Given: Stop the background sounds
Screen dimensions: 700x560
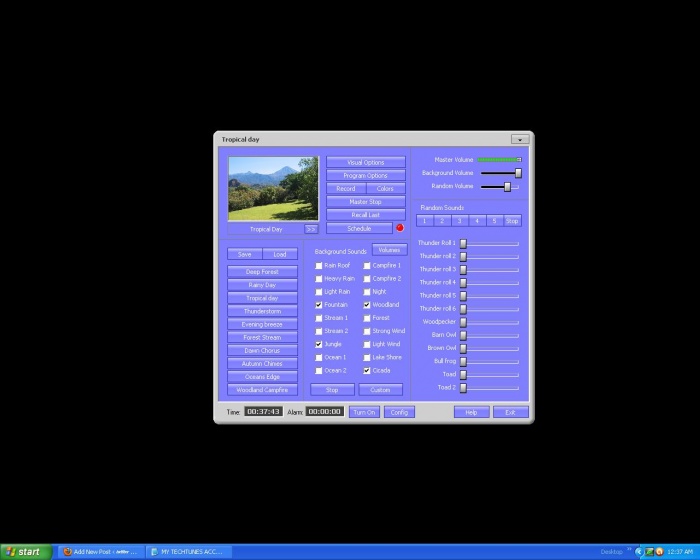Looking at the screenshot, I should (332, 389).
